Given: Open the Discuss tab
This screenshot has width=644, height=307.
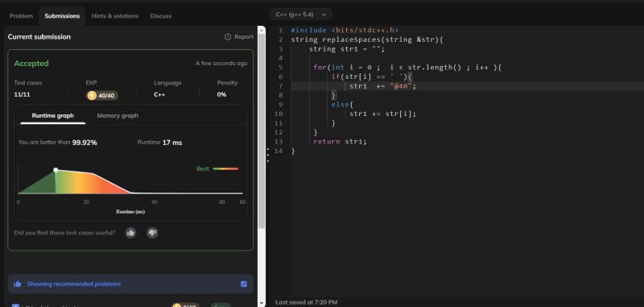Looking at the screenshot, I should (161, 16).
